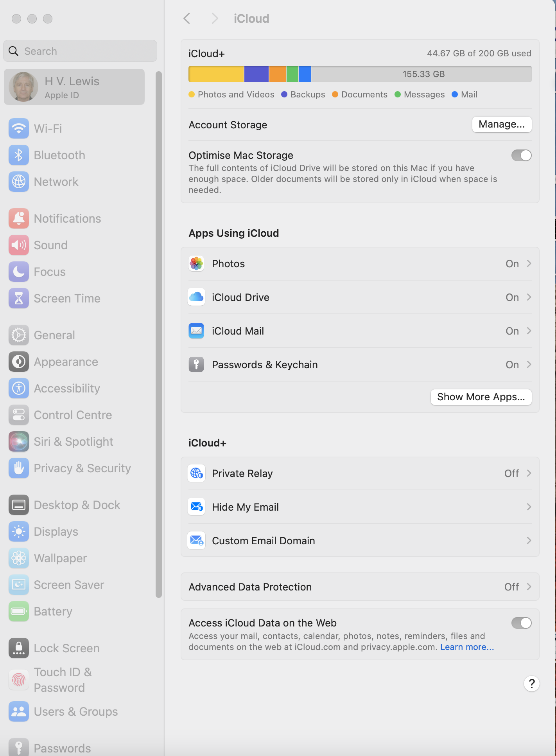This screenshot has width=556, height=756.
Task: Open the Wallpaper flower icon
Action: coord(19,558)
